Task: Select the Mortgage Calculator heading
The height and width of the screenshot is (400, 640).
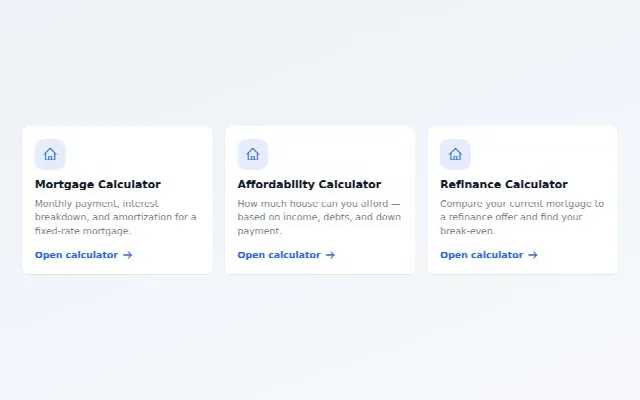Action: [x=98, y=184]
